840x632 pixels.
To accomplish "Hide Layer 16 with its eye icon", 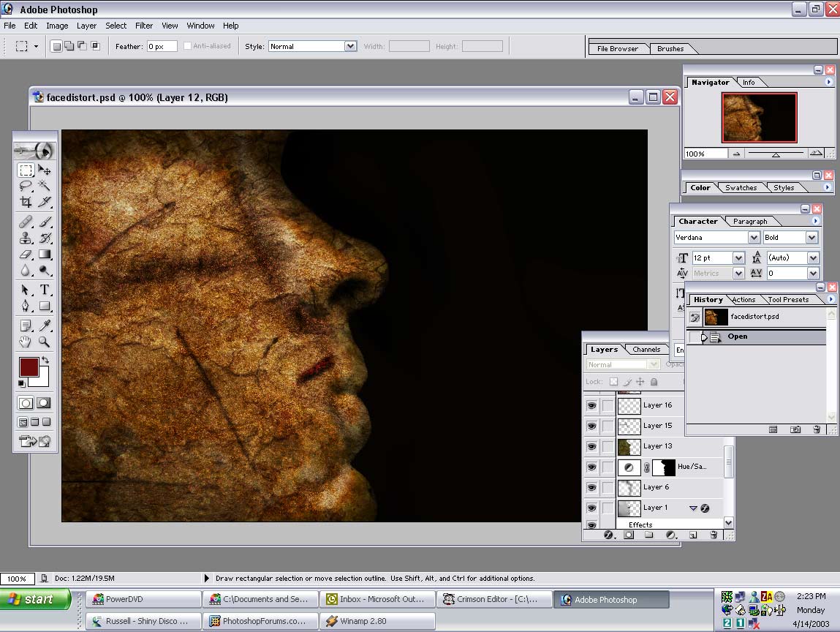I will 591,405.
